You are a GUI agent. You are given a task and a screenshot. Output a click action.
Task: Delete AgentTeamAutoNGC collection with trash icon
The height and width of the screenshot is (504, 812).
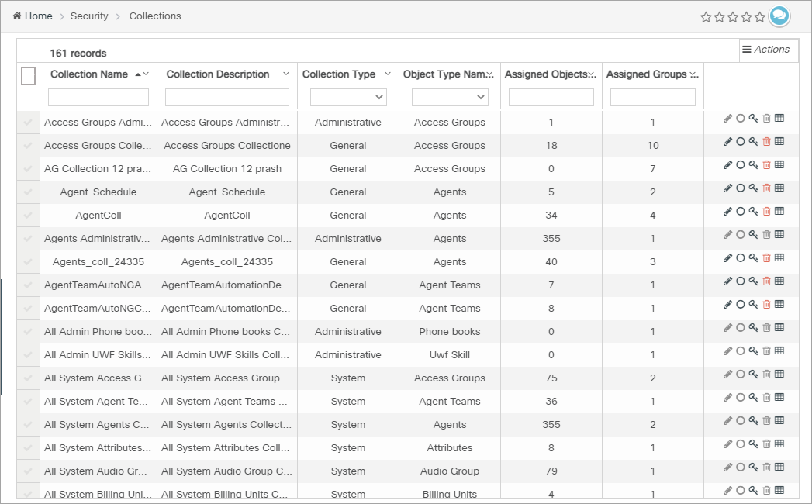point(766,304)
